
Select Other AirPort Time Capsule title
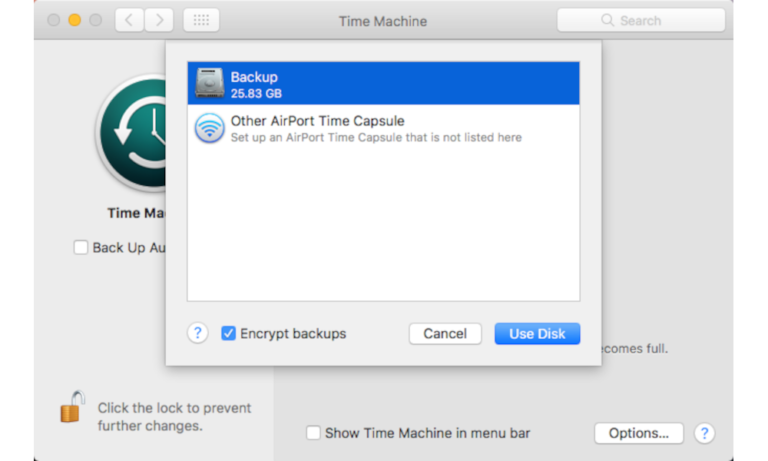(x=317, y=121)
